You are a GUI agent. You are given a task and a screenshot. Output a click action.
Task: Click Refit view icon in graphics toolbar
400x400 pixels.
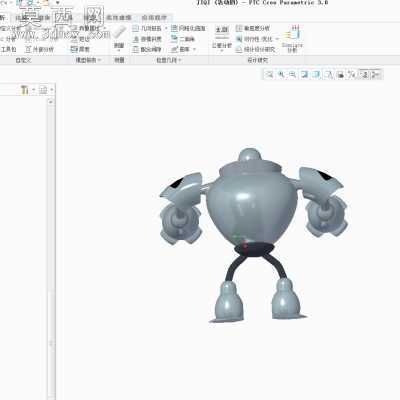(x=269, y=75)
